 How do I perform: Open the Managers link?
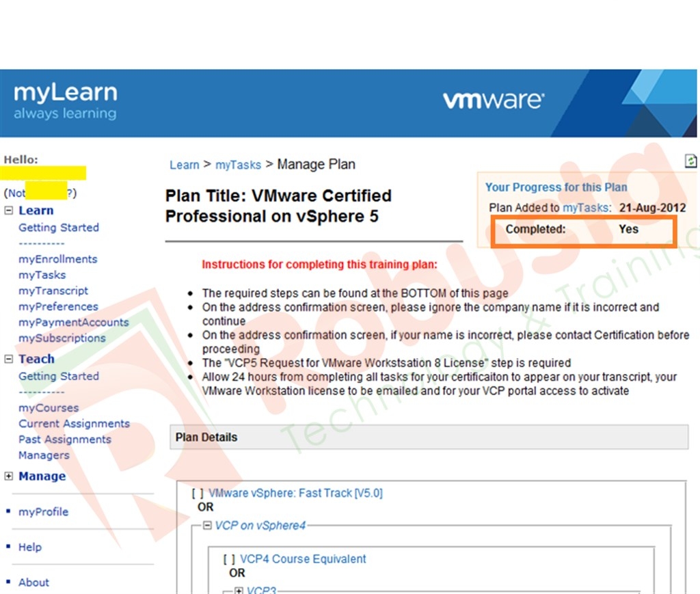(44, 455)
